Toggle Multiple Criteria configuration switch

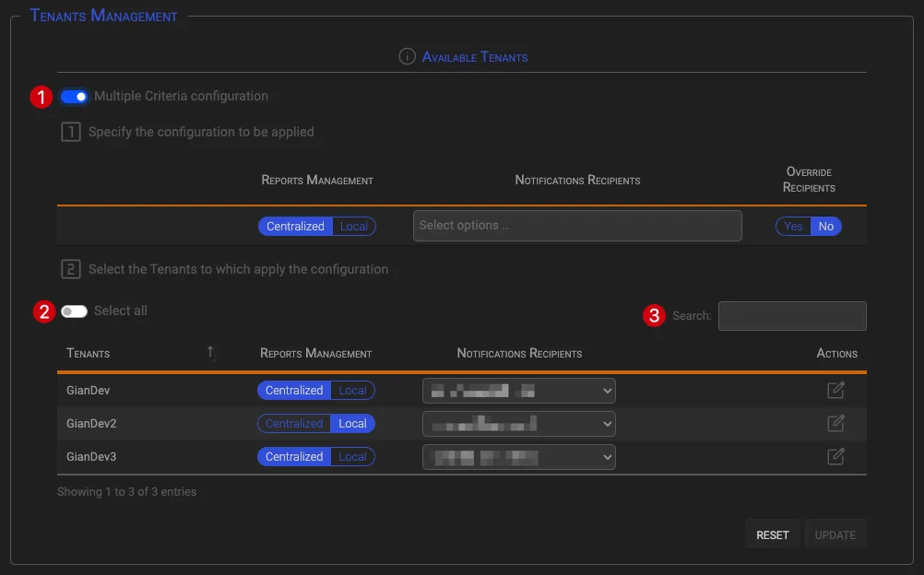[74, 97]
